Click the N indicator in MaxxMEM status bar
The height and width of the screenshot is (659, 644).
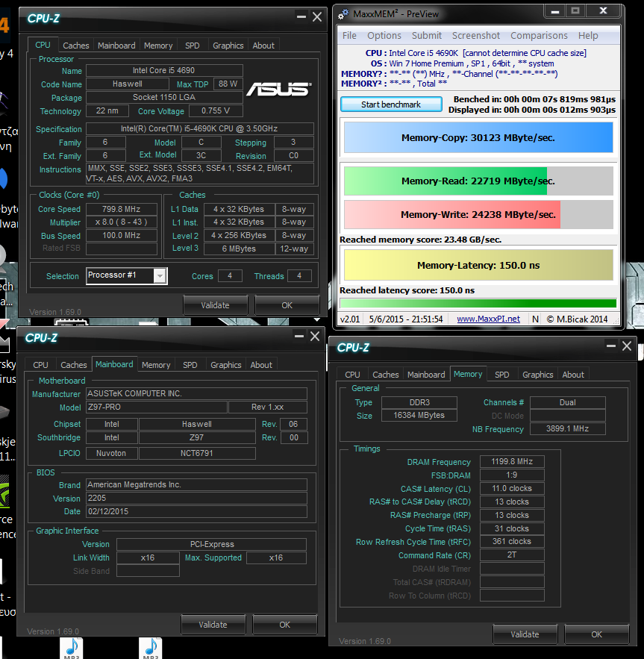coord(535,319)
